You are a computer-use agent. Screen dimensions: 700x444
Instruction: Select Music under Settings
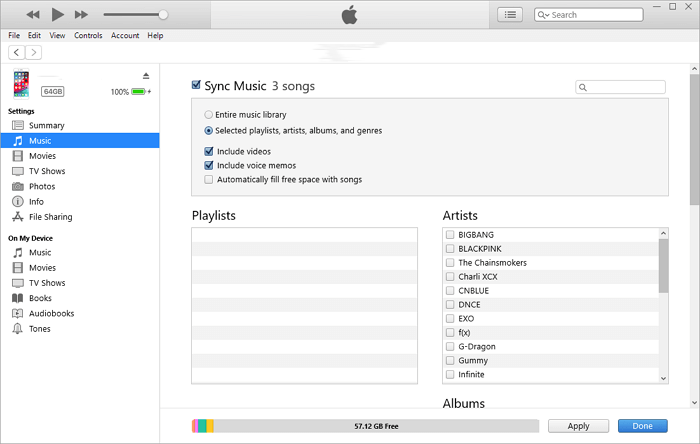[80, 141]
